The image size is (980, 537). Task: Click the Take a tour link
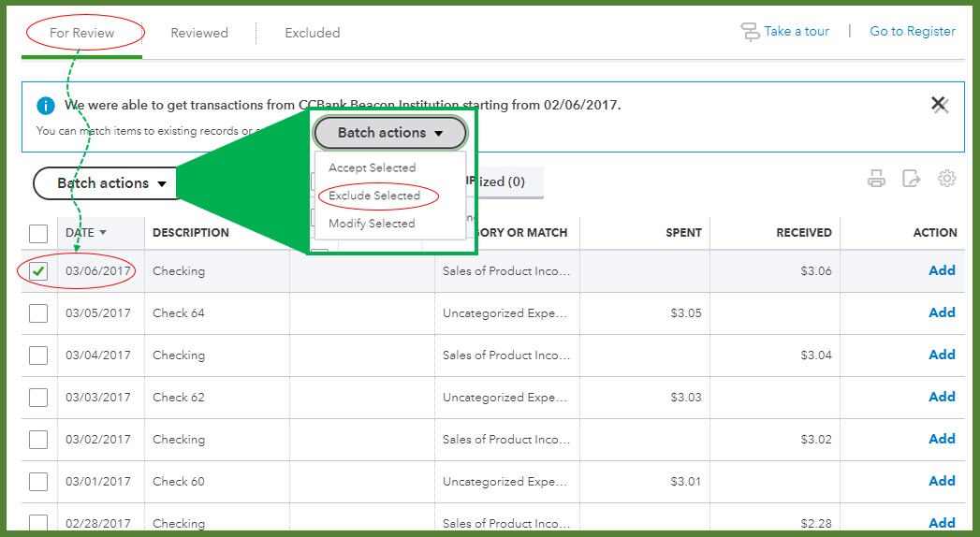click(797, 31)
